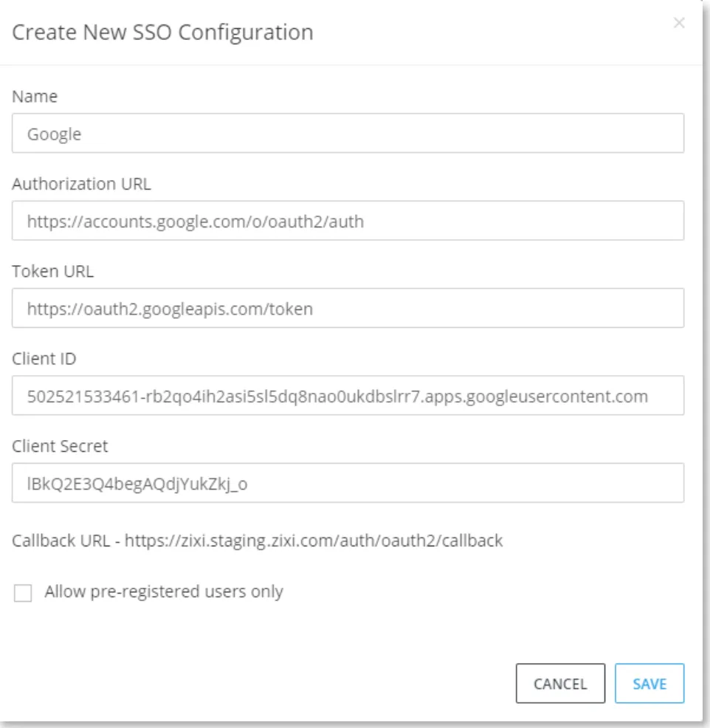Image resolution: width=710 pixels, height=728 pixels.
Task: Click the Create New SSO Configuration title
Action: (x=162, y=32)
